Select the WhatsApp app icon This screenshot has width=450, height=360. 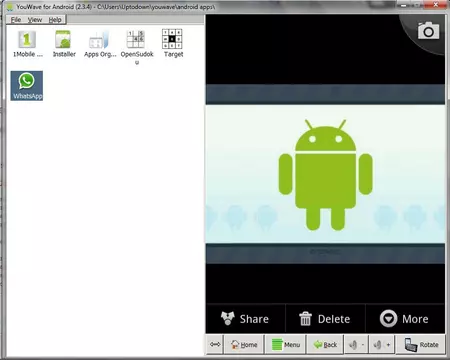[x=27, y=86]
